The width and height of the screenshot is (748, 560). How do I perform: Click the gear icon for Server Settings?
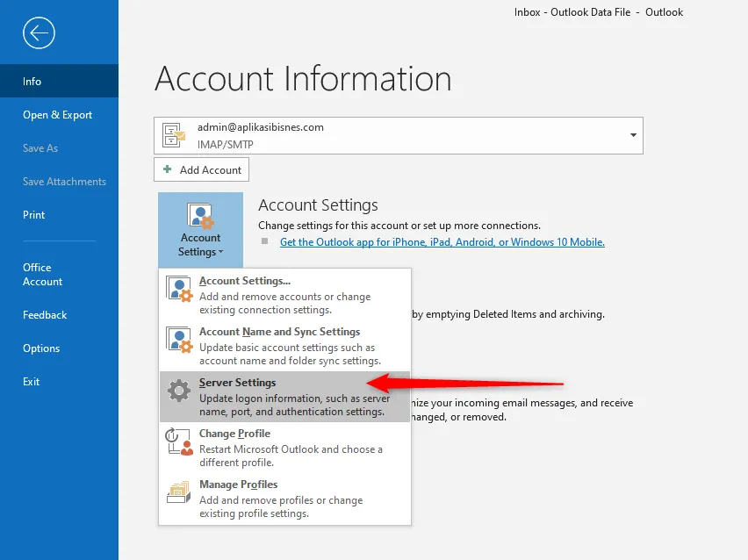pos(179,391)
